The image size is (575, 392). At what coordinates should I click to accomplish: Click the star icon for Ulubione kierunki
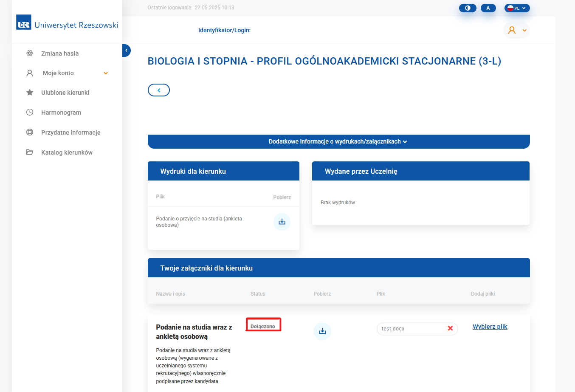pos(30,93)
